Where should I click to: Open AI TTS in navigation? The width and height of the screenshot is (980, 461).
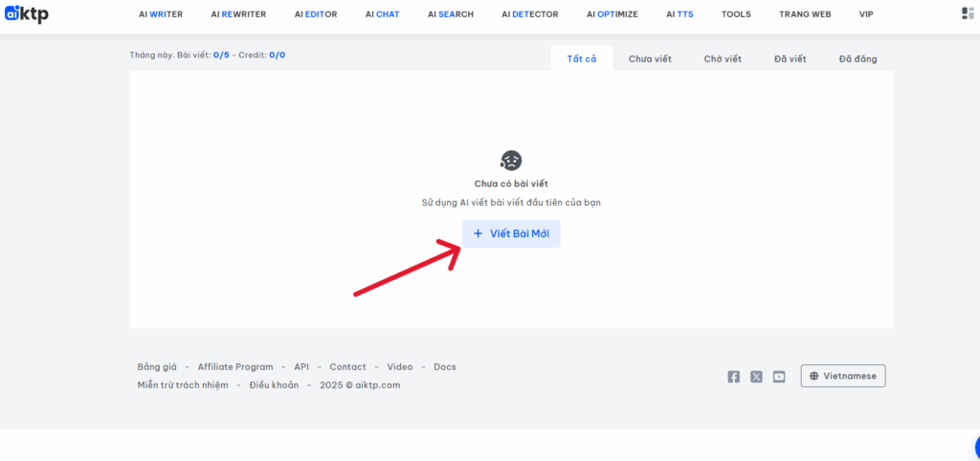(x=679, y=14)
